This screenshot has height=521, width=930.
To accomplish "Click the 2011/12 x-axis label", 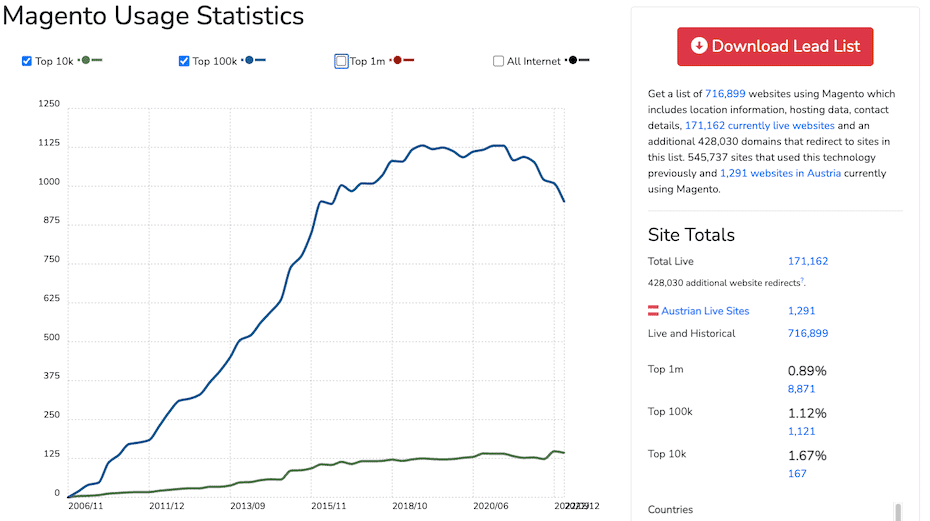I will coord(167,506).
